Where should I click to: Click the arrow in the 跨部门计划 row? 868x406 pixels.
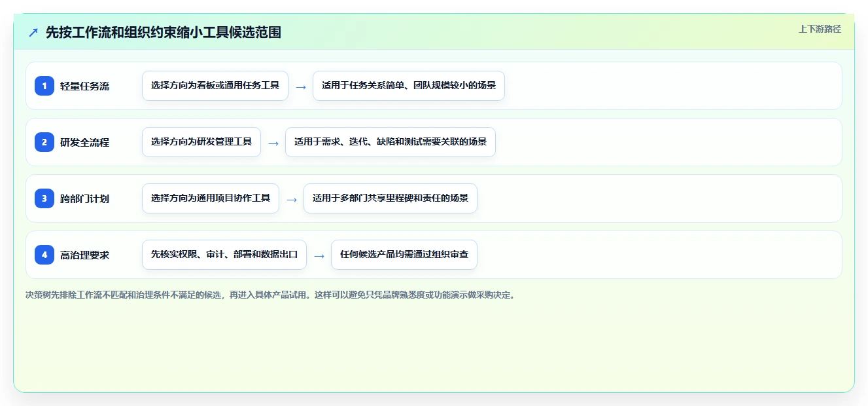[292, 199]
